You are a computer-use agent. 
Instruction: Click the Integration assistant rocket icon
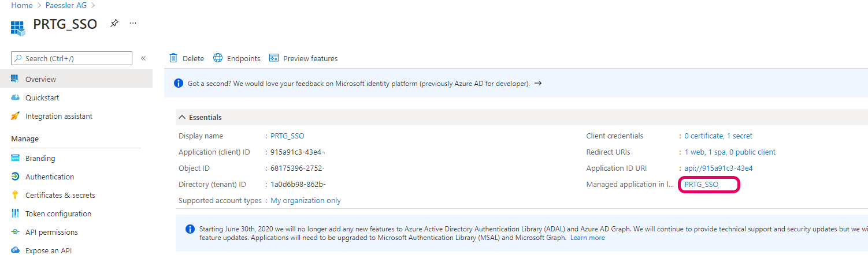tap(16, 116)
